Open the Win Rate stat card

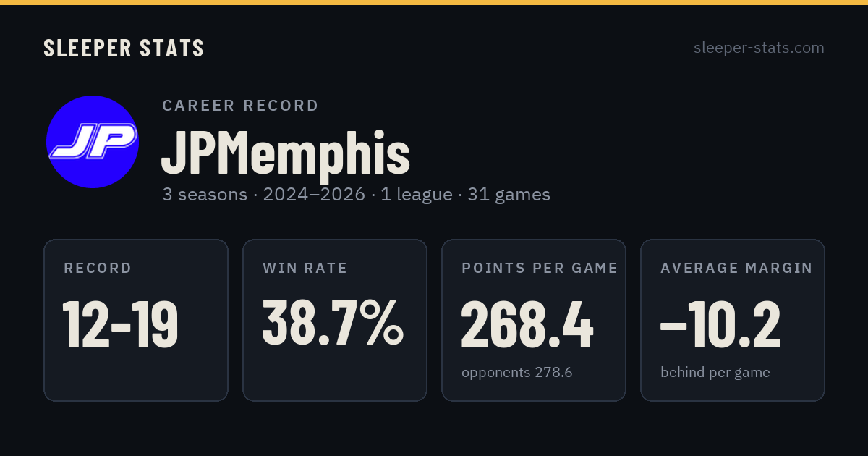tap(335, 320)
